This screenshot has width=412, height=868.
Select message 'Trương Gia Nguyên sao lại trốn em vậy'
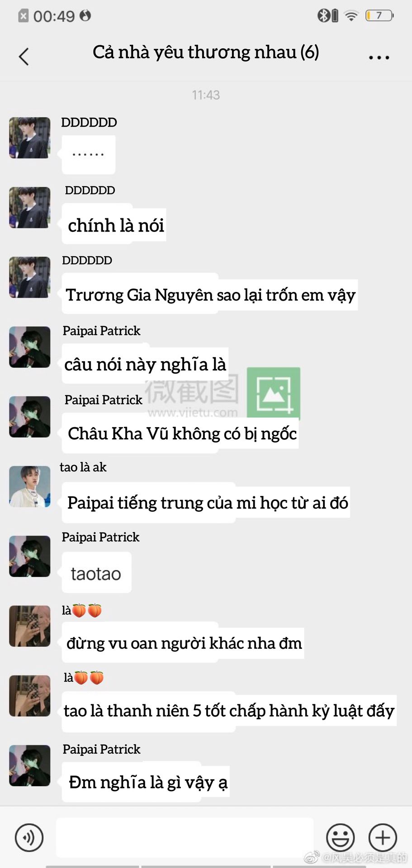click(x=210, y=295)
